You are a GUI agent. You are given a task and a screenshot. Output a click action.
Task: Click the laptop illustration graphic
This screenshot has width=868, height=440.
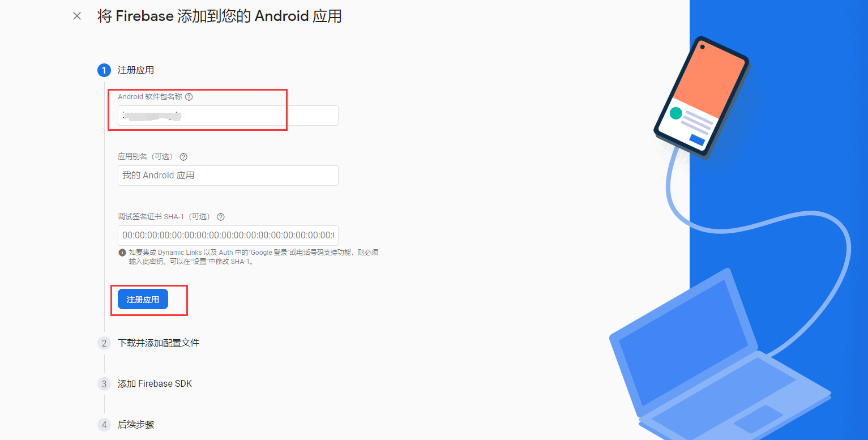coord(719,357)
